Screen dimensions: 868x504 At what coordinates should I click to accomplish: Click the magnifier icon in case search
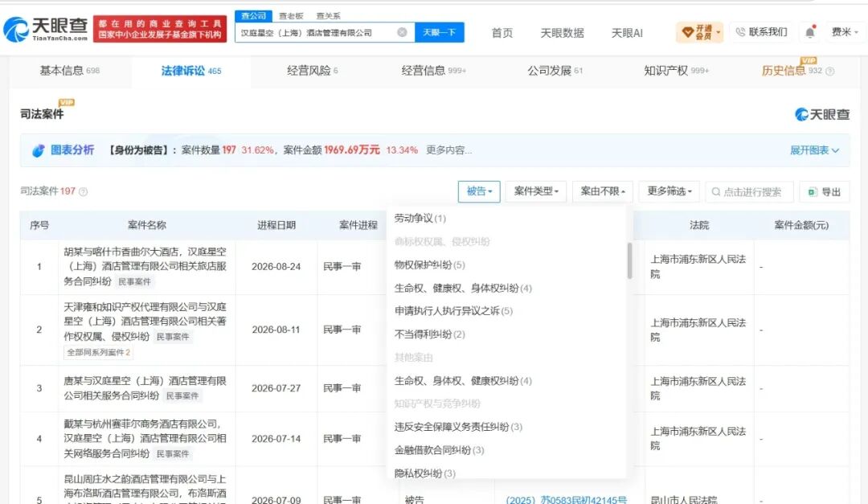click(x=716, y=191)
